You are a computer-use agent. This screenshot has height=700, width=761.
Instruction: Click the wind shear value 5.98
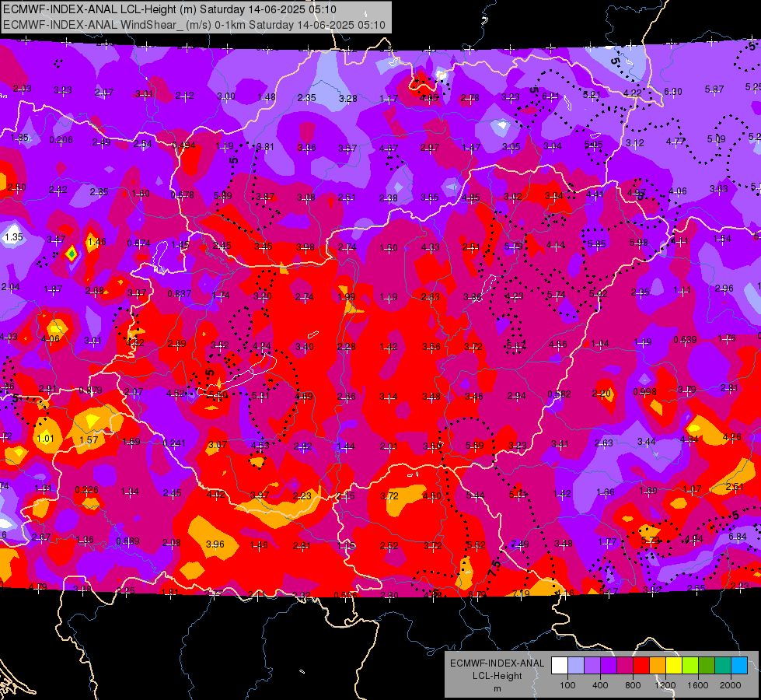639,242
